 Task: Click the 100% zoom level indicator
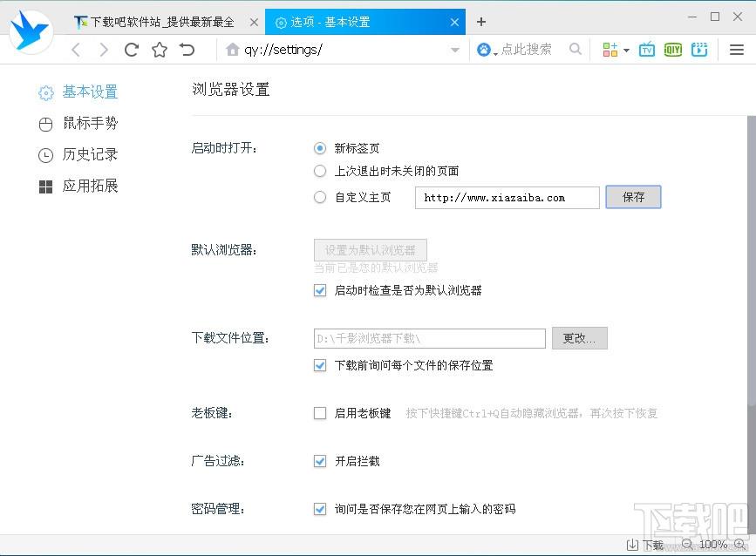click(713, 545)
